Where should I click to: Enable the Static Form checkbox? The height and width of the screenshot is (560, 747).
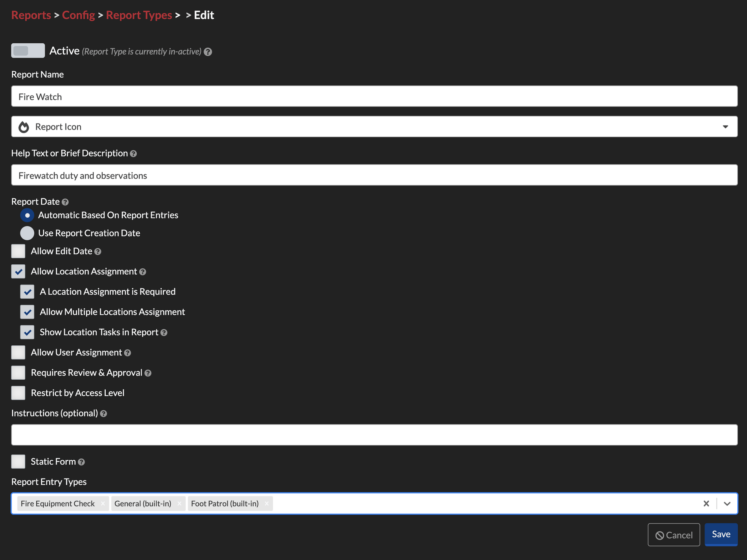[x=18, y=462]
